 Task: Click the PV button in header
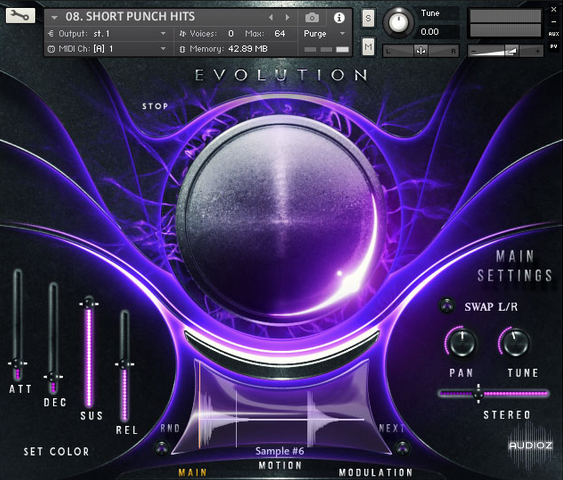tap(554, 47)
